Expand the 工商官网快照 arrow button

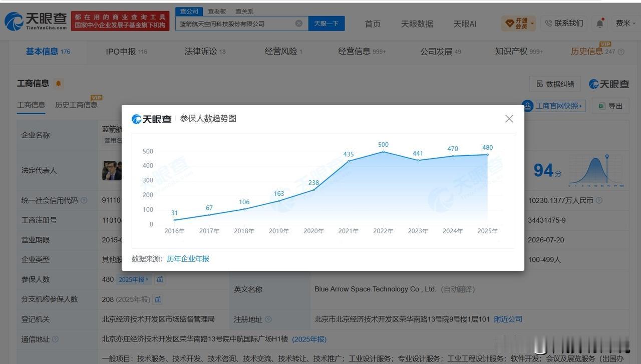(x=580, y=106)
